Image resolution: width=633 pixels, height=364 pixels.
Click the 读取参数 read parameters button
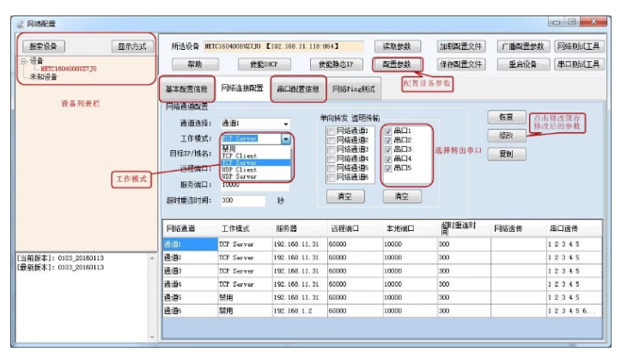tap(397, 46)
